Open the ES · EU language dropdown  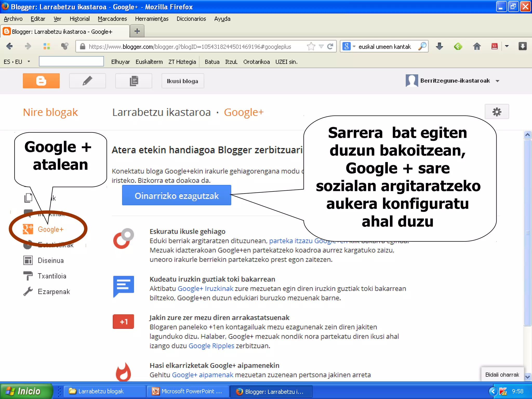point(29,62)
